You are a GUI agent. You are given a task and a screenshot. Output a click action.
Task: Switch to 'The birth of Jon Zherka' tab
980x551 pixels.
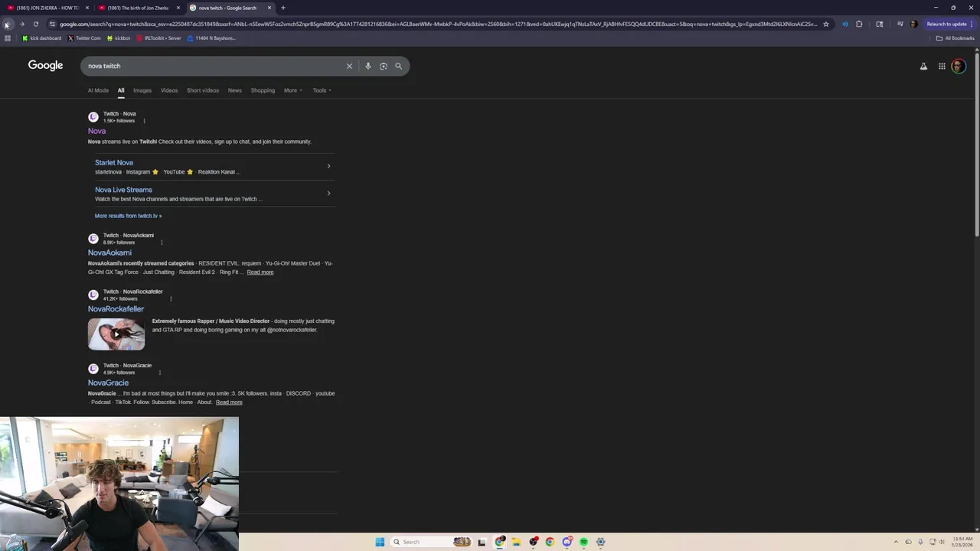[138, 8]
